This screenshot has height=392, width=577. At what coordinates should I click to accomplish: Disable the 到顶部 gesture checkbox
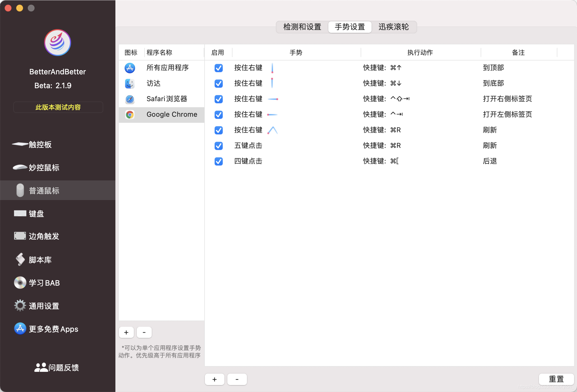[x=219, y=68]
